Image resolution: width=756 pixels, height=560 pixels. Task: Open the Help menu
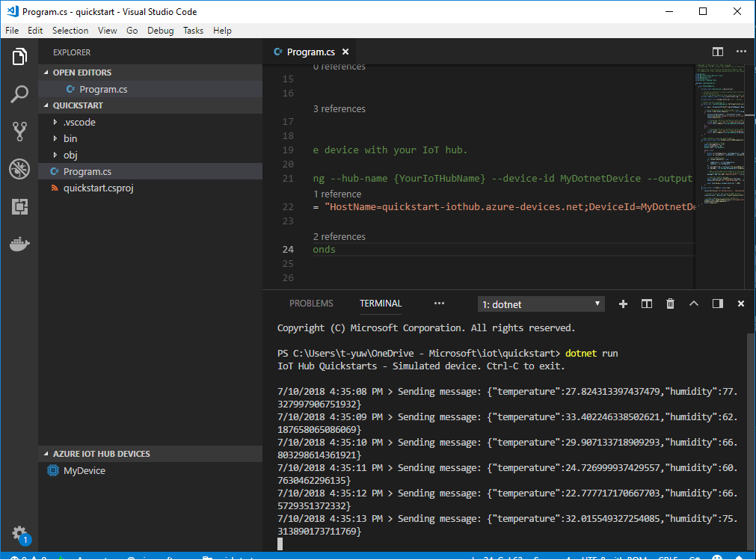click(x=222, y=31)
